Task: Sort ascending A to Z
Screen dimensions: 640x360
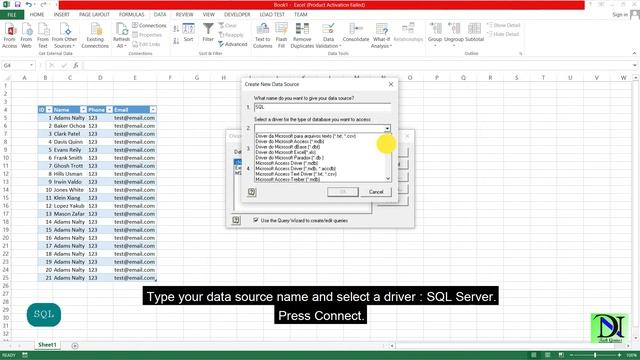Action: [176, 29]
